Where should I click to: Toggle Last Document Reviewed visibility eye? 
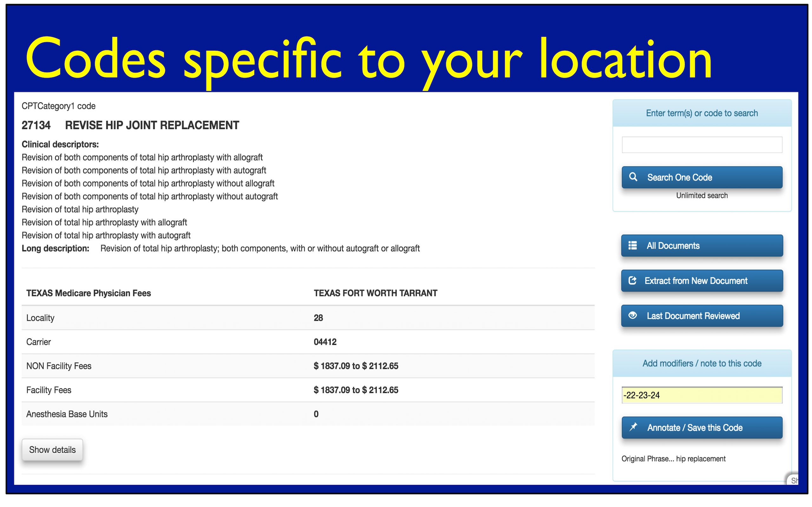(702, 316)
